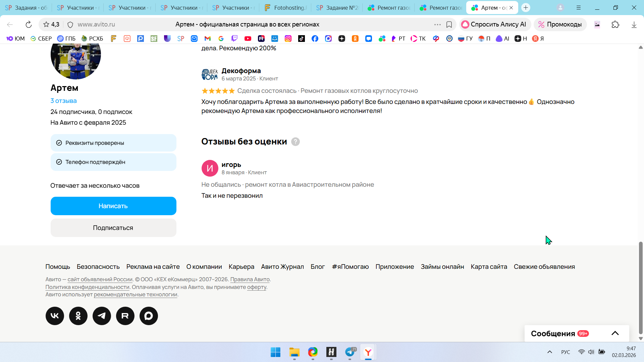Open the three-dots menu in address bar
This screenshot has height=362, width=644.
pyautogui.click(x=437, y=24)
